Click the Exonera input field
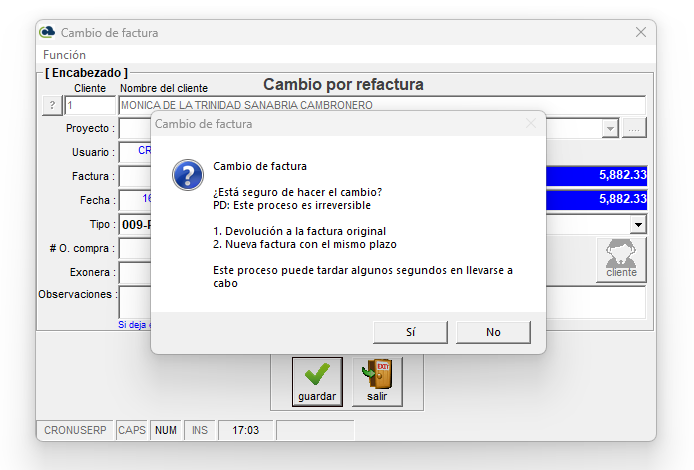 (x=135, y=273)
